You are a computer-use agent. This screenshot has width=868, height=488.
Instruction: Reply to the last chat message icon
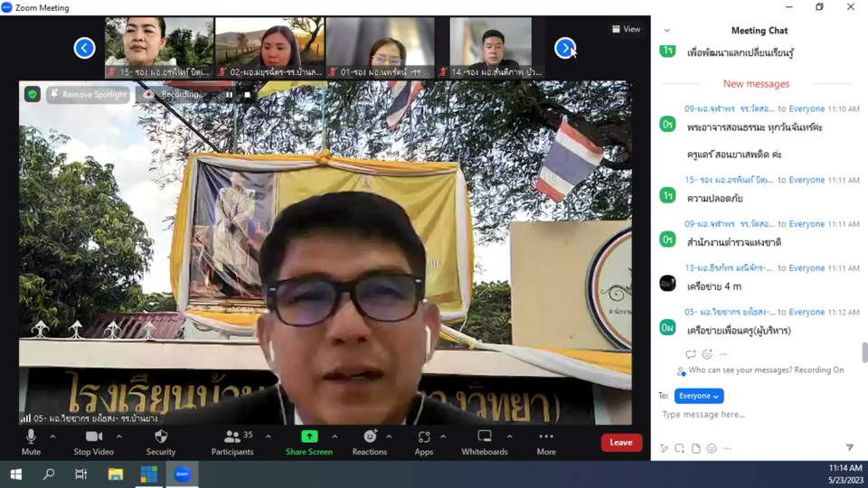tap(690, 354)
